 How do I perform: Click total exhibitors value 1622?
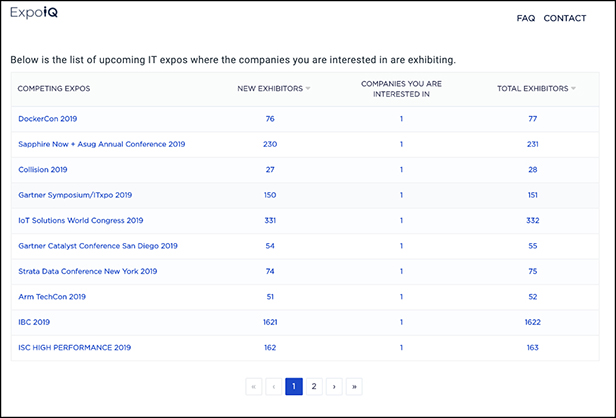click(533, 322)
